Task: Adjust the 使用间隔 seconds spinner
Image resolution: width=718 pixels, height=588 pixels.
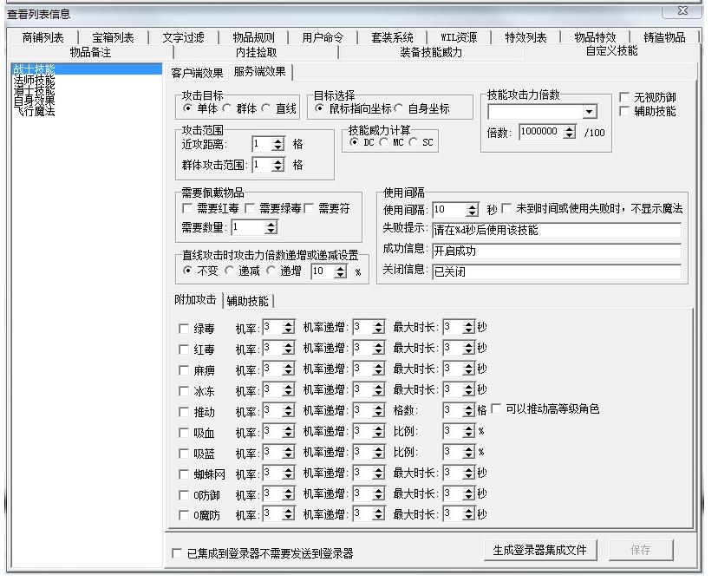Action: tap(472, 210)
